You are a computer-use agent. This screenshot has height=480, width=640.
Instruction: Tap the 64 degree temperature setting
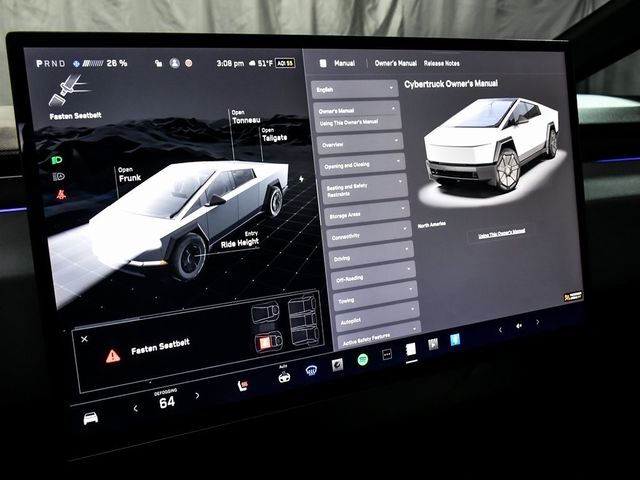click(x=167, y=402)
